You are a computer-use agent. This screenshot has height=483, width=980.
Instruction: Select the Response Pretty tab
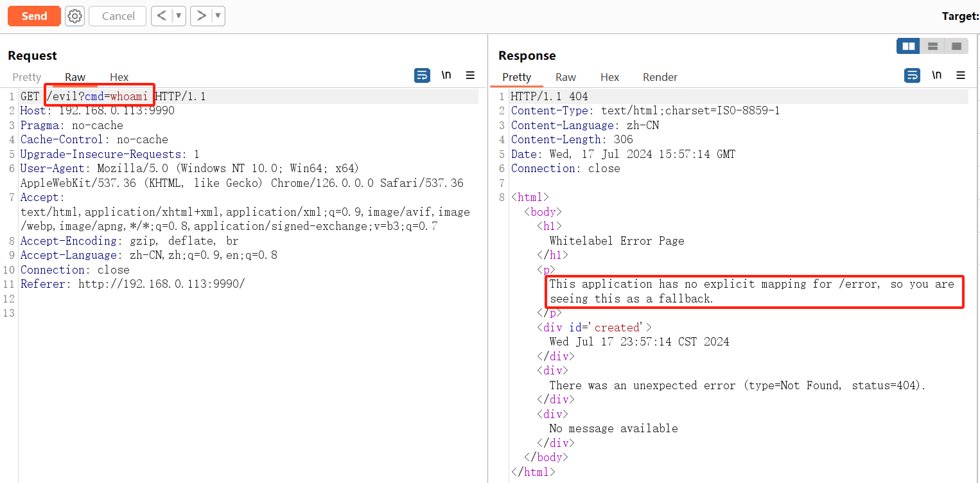click(x=517, y=77)
